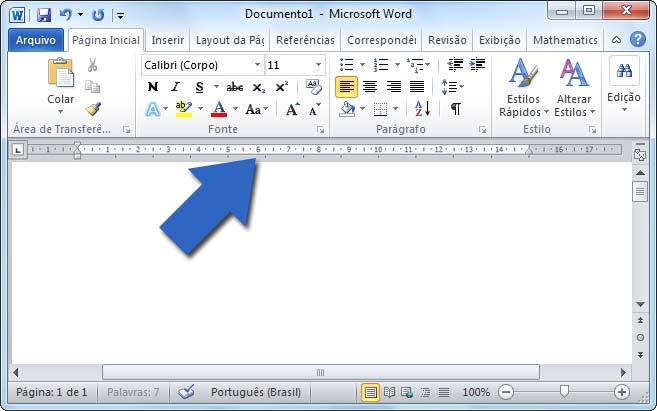Screen dimensions: 657x411
Task: Switch to Full Screen Reading view
Action: coord(389,393)
